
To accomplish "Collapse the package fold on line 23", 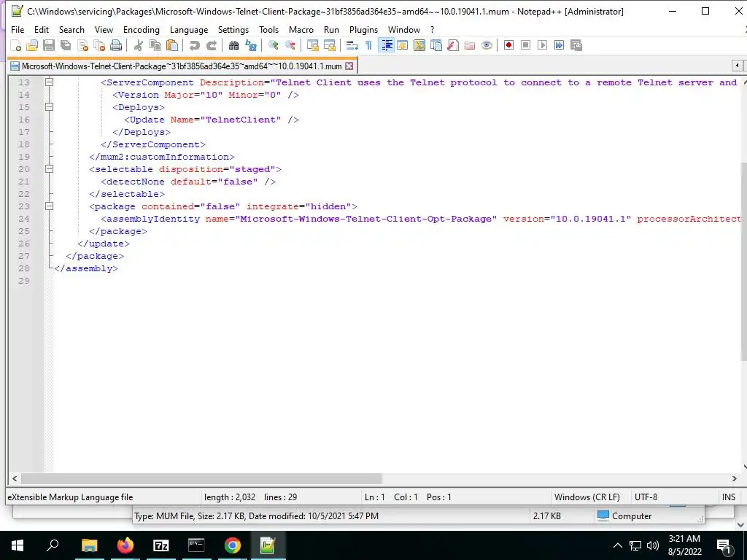I will pos(49,206).
